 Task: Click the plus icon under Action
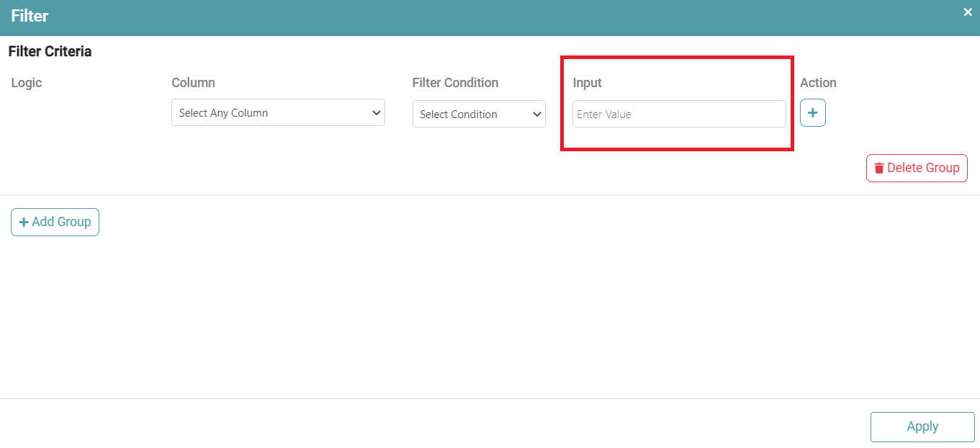(x=812, y=113)
